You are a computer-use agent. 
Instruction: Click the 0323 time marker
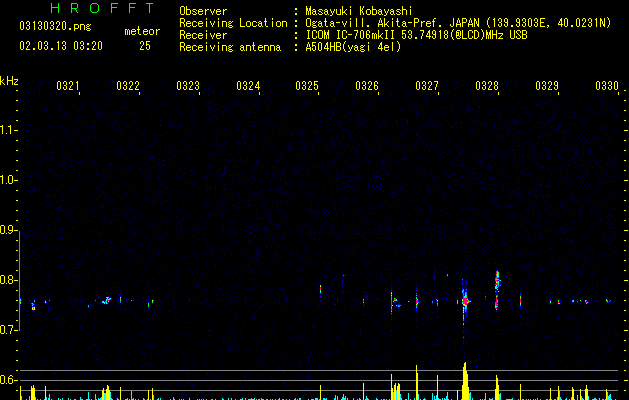188,86
